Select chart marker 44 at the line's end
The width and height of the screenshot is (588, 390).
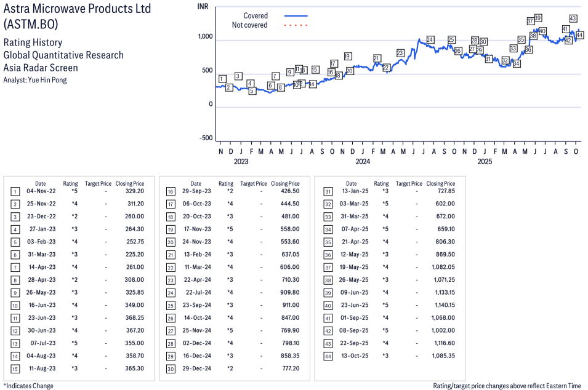(579, 36)
